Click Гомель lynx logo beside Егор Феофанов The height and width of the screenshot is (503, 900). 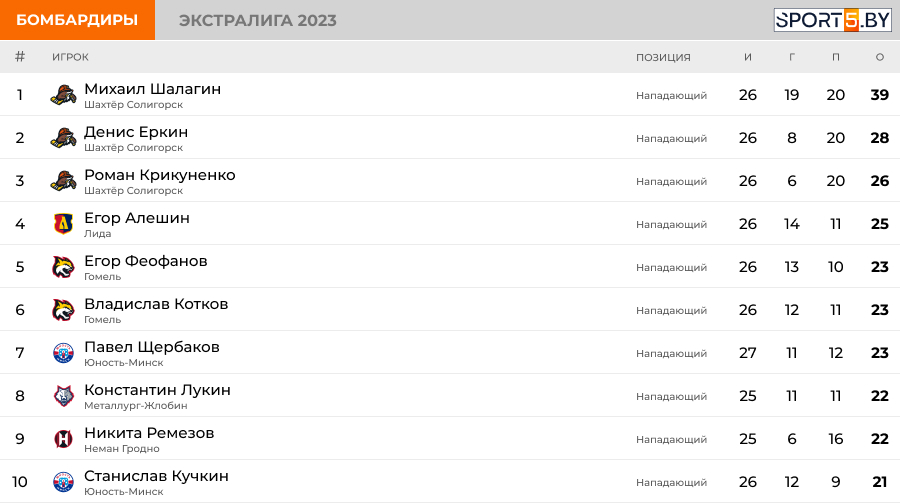coord(63,267)
